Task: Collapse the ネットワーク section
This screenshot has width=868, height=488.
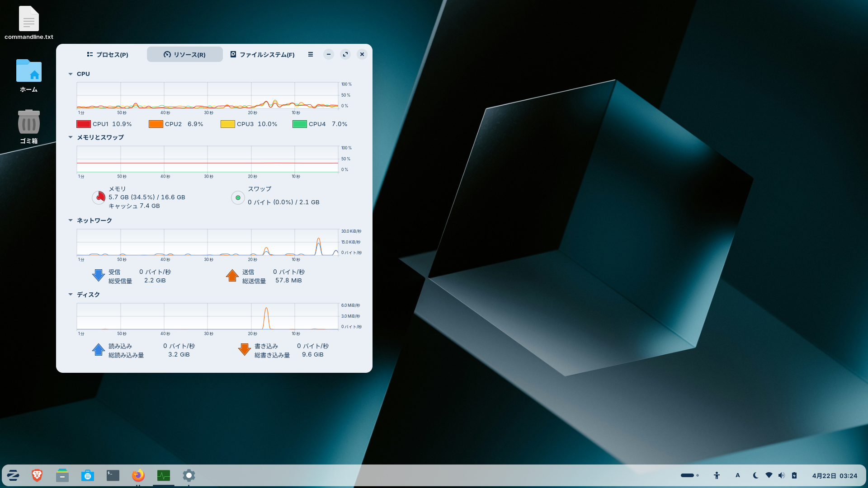Action: [71, 221]
